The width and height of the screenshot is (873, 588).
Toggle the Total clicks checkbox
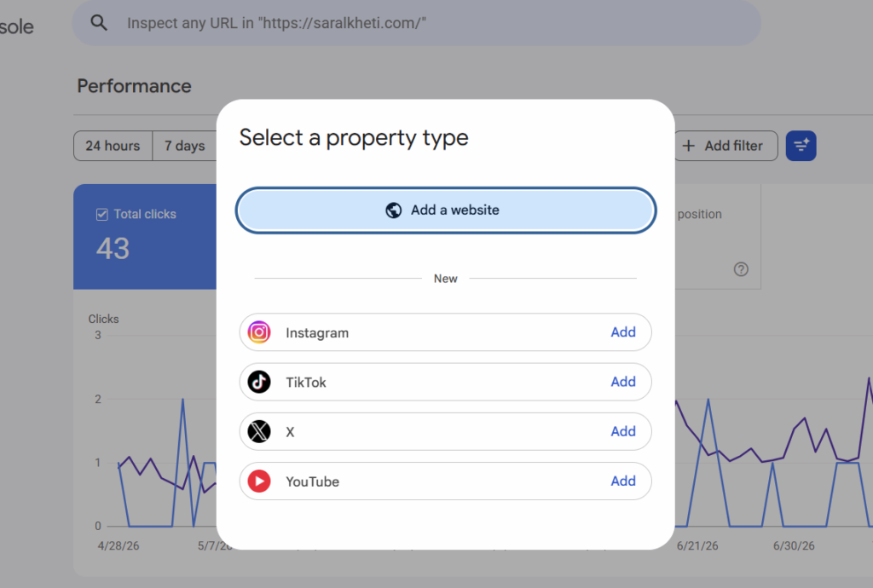point(102,215)
